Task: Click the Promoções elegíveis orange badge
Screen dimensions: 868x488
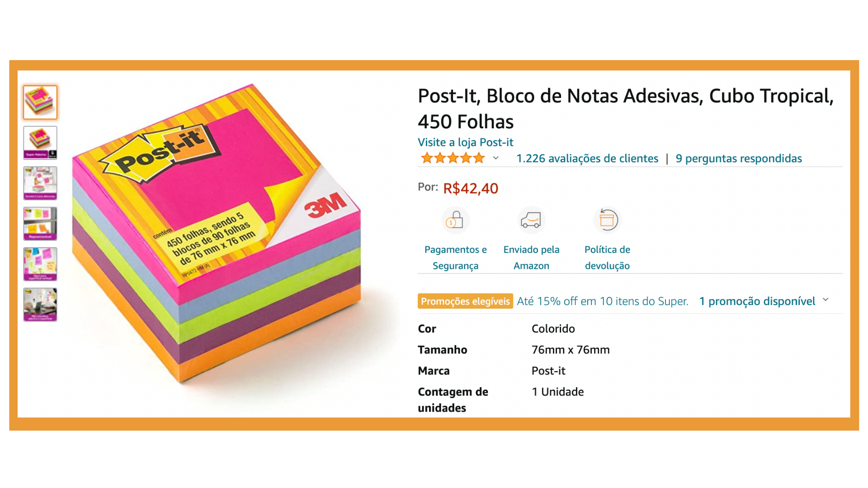Action: (465, 301)
